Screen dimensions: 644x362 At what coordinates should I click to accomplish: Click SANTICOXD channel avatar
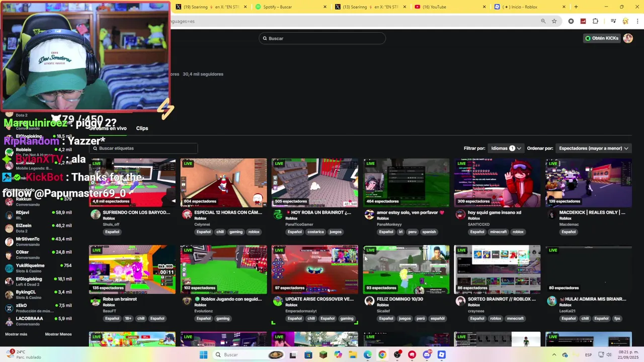tap(460, 215)
